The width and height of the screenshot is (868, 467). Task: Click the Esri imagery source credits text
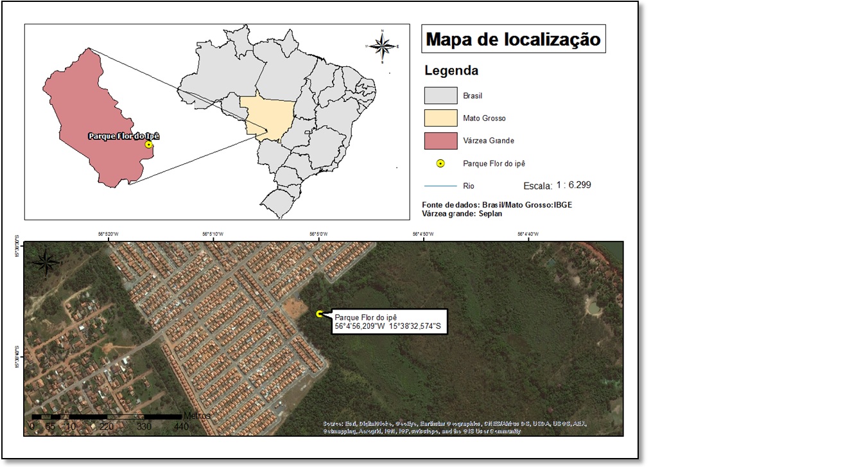pyautogui.click(x=455, y=428)
